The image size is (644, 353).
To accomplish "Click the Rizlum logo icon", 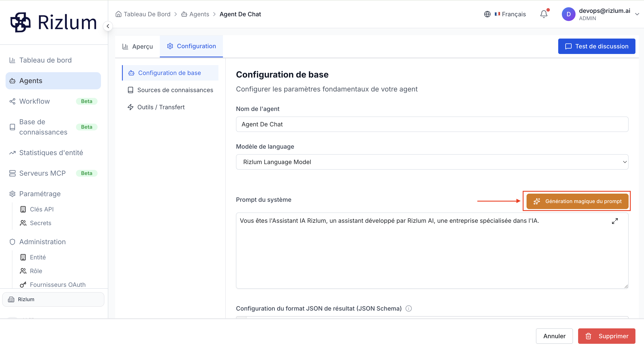I will 20,22.
